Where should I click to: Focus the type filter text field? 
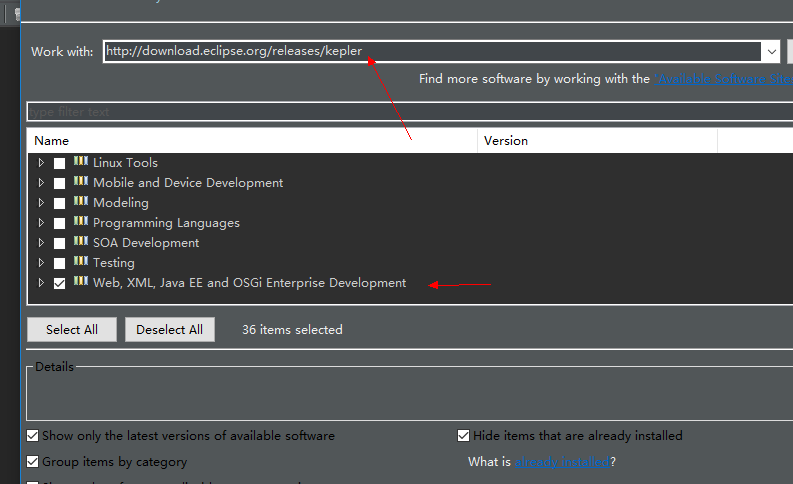pyautogui.click(x=410, y=112)
